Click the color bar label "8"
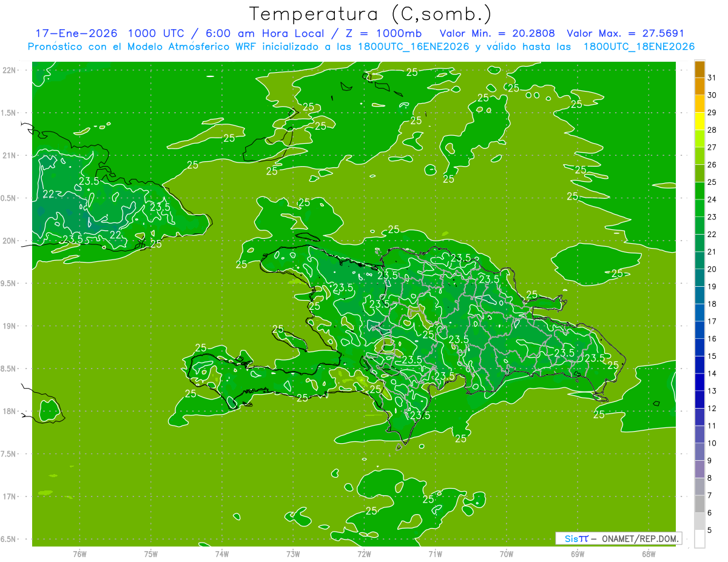 [x=710, y=478]
